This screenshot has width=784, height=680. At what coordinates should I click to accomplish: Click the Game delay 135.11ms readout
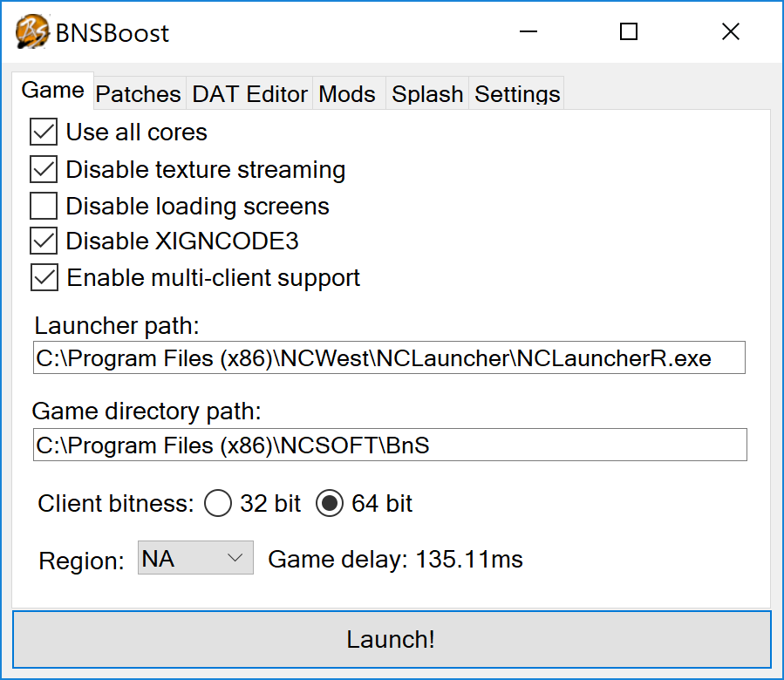pyautogui.click(x=396, y=559)
